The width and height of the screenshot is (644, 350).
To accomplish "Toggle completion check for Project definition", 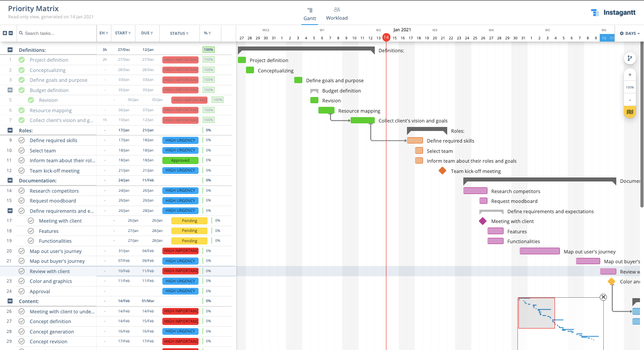I will coord(21,60).
